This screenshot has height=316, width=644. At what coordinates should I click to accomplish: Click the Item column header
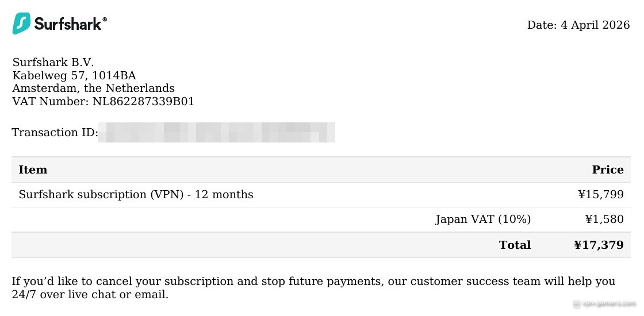coord(33,170)
